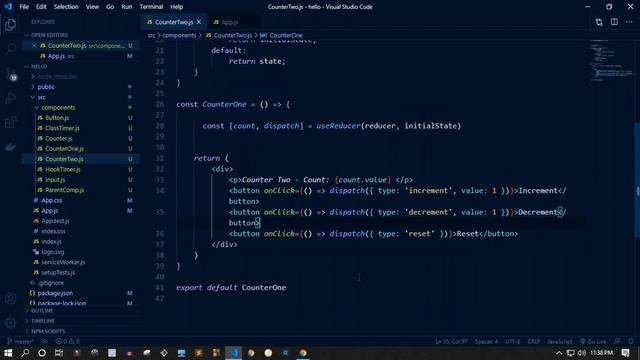The width and height of the screenshot is (640, 360).
Task: Click errors and warnings count in status bar
Action: pos(68,341)
